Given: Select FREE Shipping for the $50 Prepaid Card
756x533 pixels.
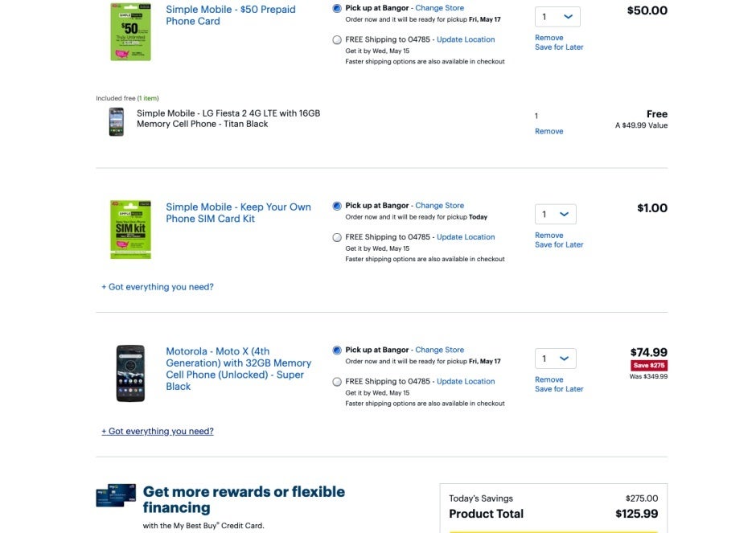Looking at the screenshot, I should pyautogui.click(x=337, y=39).
